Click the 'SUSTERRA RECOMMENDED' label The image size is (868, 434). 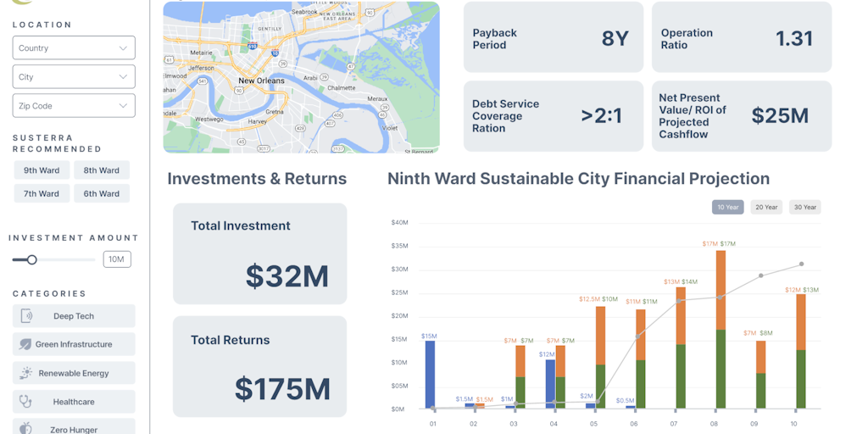click(x=57, y=142)
